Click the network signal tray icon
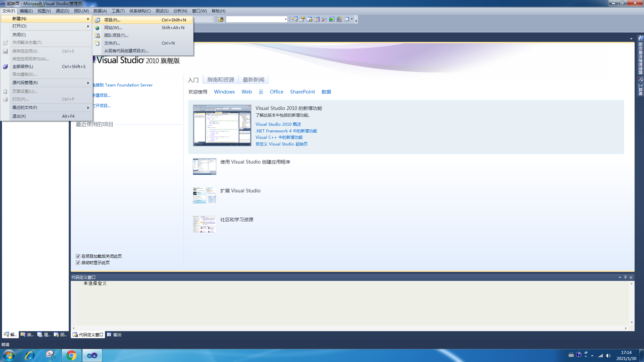Screen dimensions: 644x362 [600, 355]
